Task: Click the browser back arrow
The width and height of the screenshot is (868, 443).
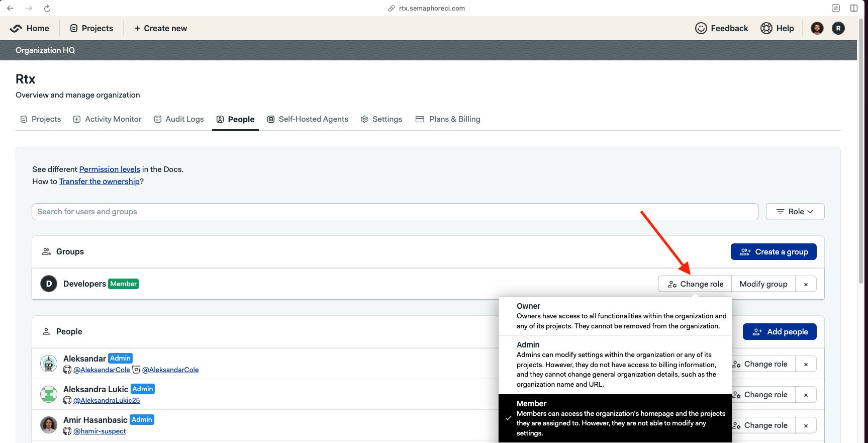Action: pos(10,8)
